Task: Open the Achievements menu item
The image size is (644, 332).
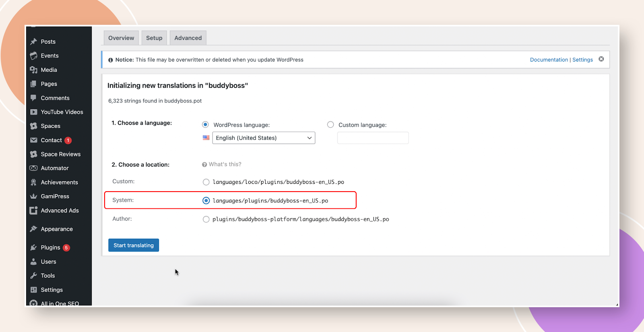Action: (59, 182)
